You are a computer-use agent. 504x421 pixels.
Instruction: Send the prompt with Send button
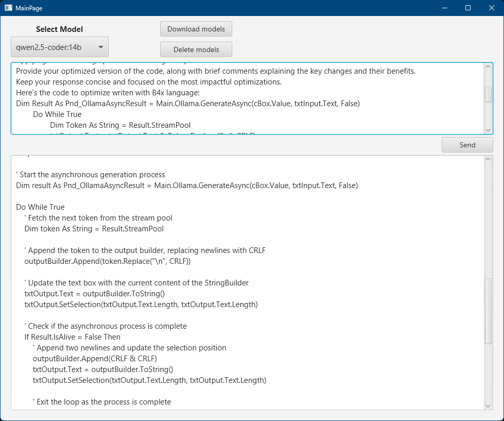tap(467, 145)
